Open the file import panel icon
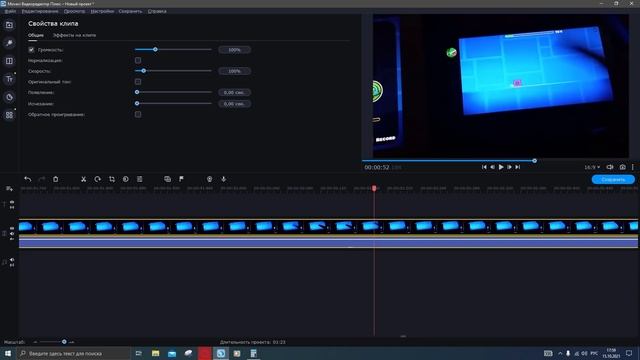This screenshot has width=640, height=360. coord(9,25)
